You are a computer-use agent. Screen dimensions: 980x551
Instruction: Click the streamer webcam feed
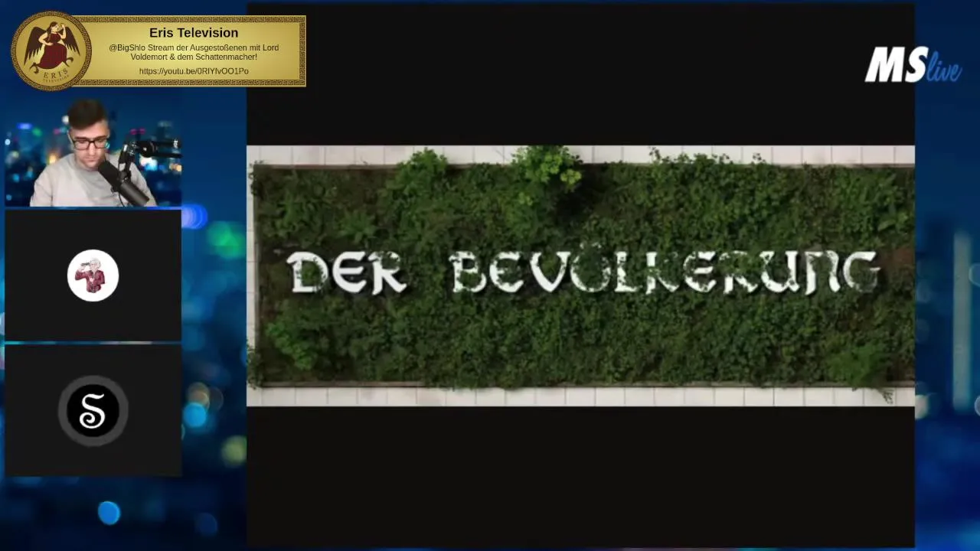click(93, 154)
